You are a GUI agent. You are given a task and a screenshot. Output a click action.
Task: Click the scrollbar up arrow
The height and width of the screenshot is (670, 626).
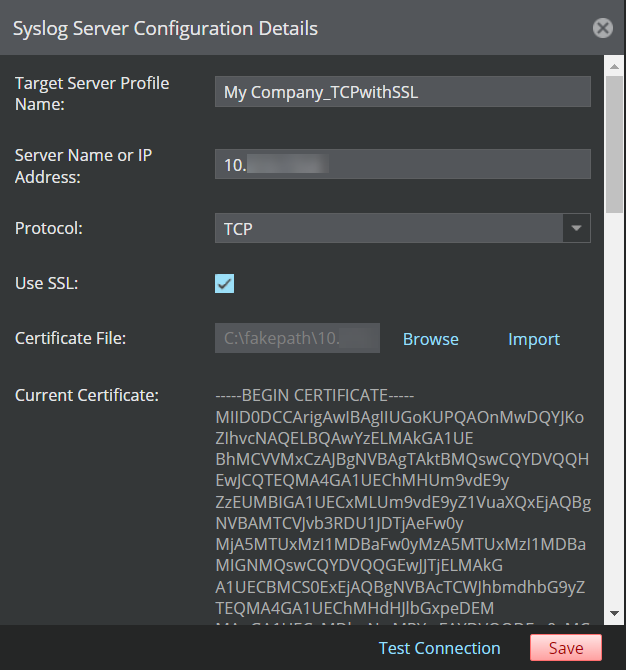coord(614,66)
